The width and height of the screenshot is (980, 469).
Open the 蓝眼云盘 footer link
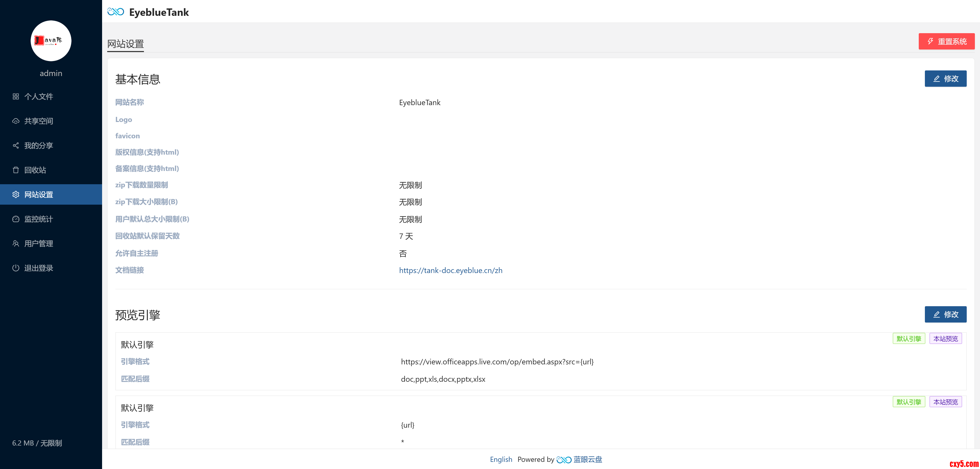(587, 460)
